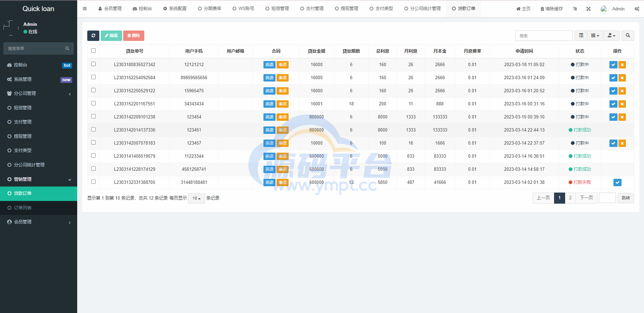Open 泰语 contract for order L2303180835027342
644x313 pixels.
(x=283, y=65)
